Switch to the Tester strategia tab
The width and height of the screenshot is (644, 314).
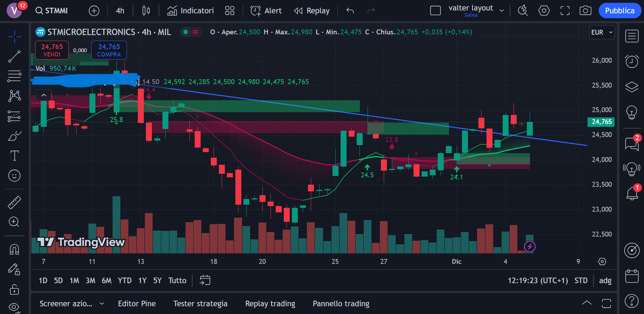pos(200,303)
